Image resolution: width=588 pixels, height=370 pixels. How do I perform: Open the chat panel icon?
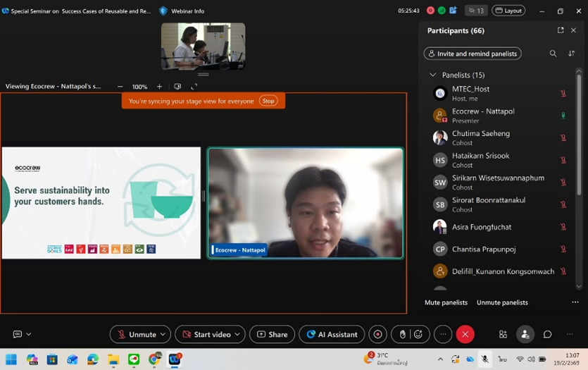(547, 334)
